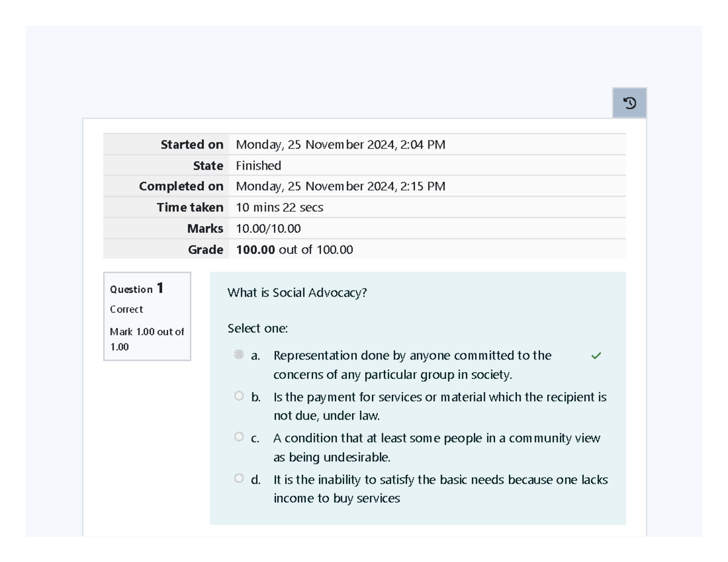Click the 'Finished' state value
The height and width of the screenshot is (562, 728).
(x=258, y=166)
